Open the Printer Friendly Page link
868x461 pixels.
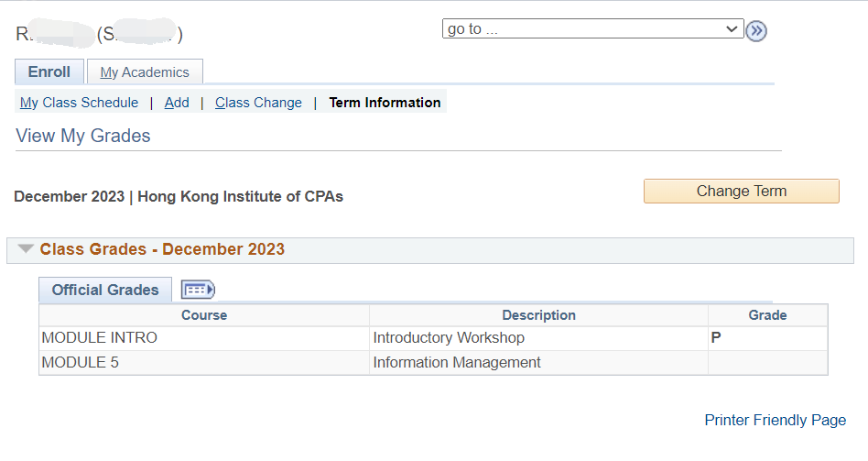click(775, 420)
